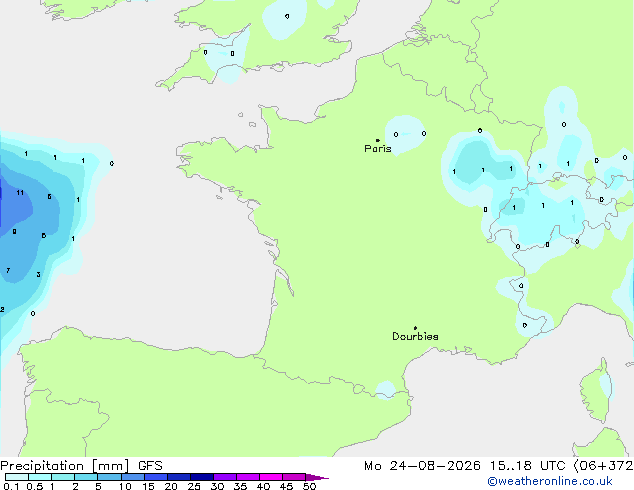Screen dimensions: 634x490
Task: Click the 'Precipitation [mm] GFS' title text
Action: coord(81,466)
